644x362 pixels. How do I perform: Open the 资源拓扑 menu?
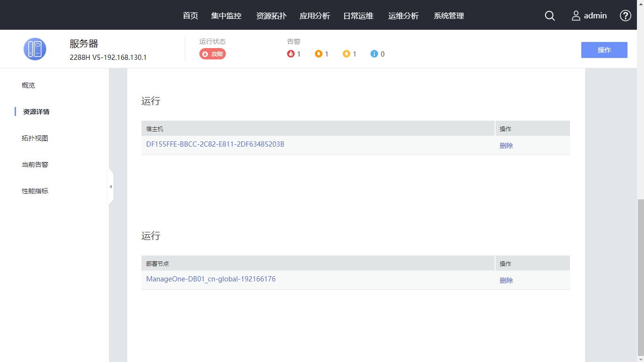point(271,16)
